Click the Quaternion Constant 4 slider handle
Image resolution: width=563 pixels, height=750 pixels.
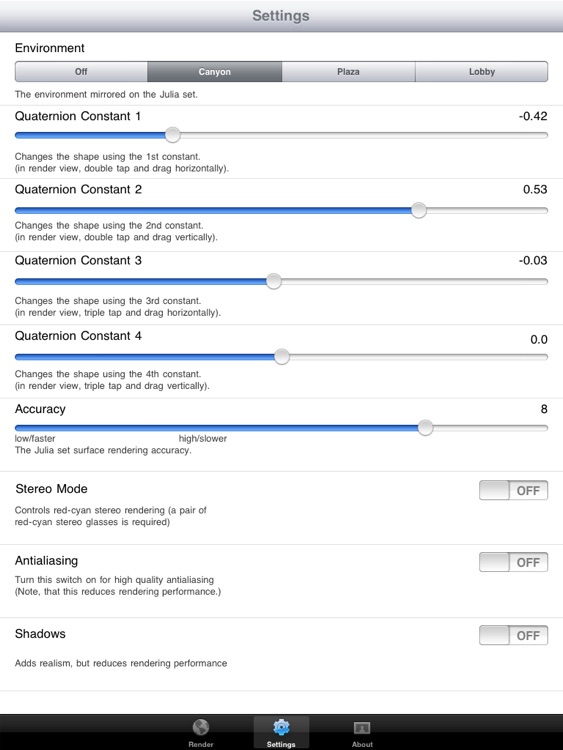tap(282, 357)
